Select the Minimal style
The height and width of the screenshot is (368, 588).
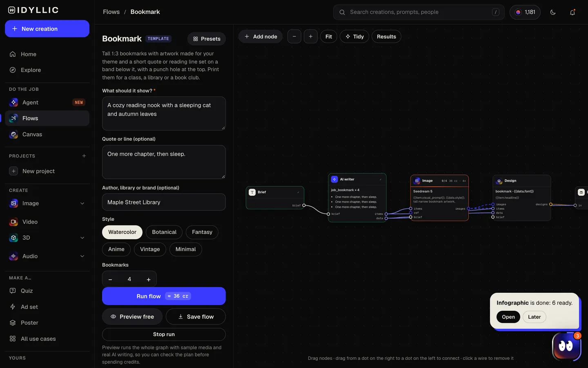186,249
